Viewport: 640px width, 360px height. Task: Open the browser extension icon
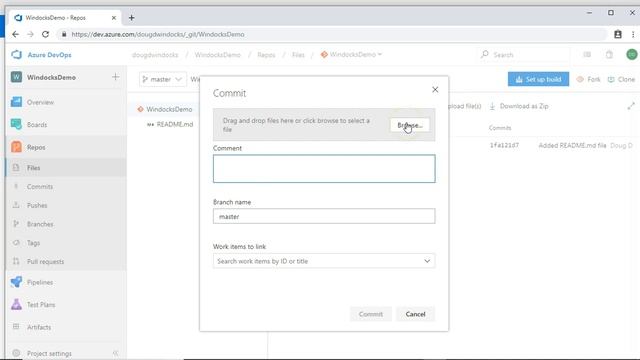(x=618, y=34)
